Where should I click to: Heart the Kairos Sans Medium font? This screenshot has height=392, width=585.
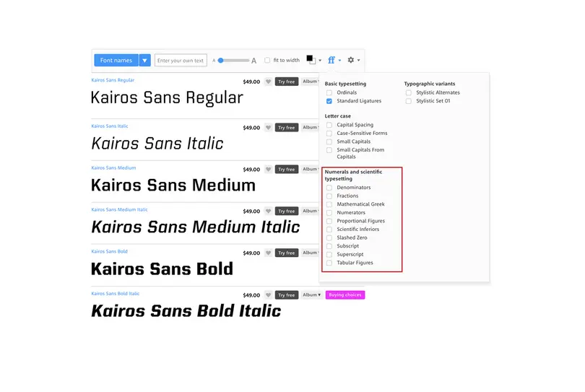[x=268, y=170]
